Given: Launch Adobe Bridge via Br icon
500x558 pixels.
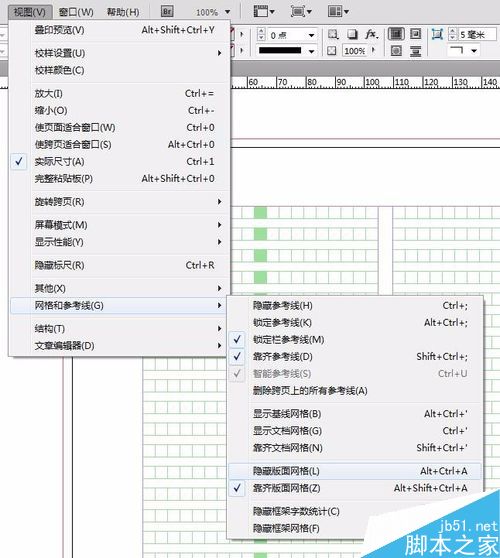Looking at the screenshot, I should [167, 11].
